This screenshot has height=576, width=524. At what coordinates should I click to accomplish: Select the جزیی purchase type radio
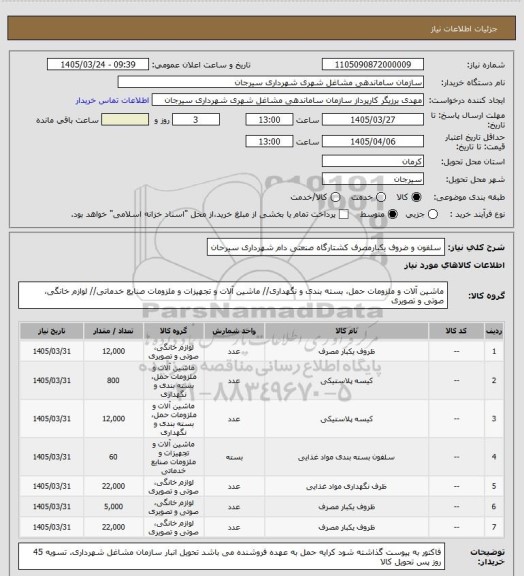coord(433,214)
